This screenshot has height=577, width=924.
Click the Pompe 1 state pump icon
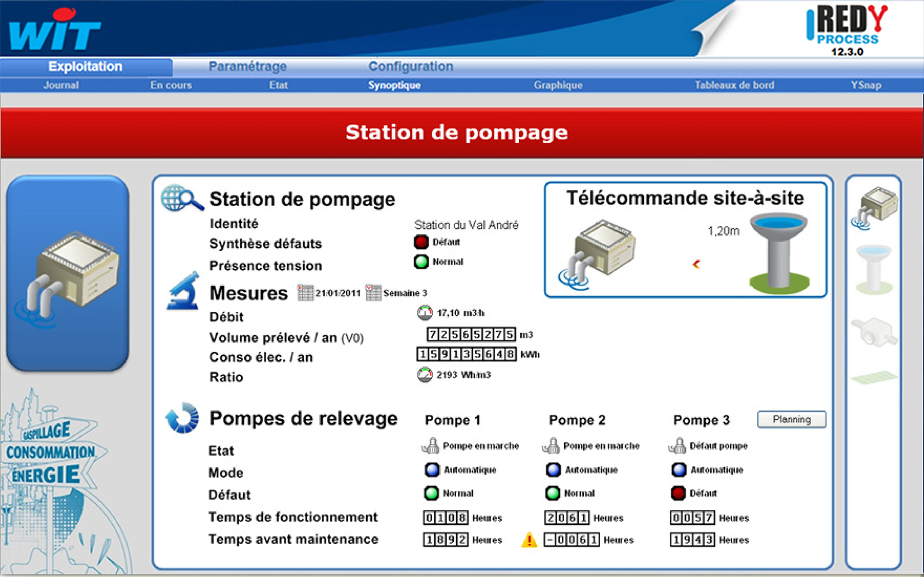pyautogui.click(x=430, y=446)
